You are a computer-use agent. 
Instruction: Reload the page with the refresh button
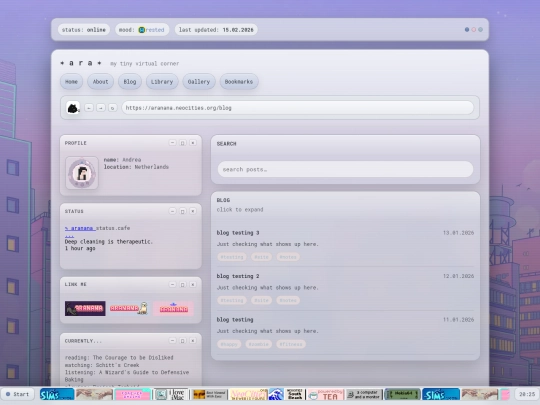112,108
